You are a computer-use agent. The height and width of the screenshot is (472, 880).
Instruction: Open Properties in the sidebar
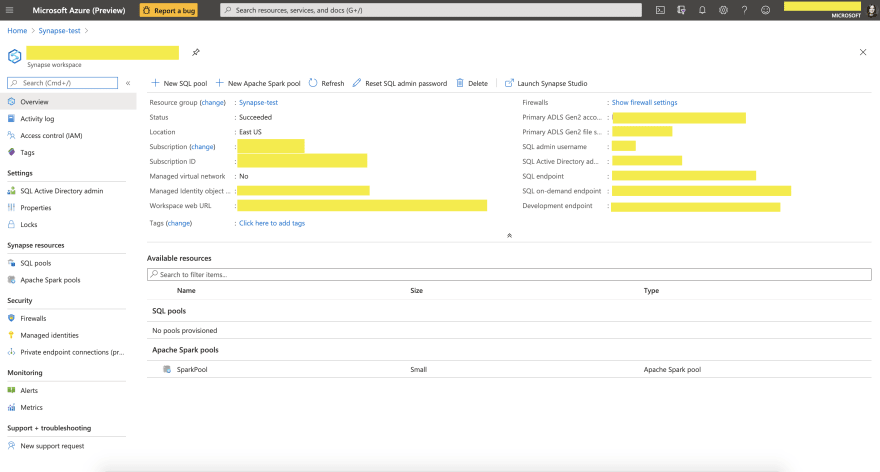click(x=35, y=208)
